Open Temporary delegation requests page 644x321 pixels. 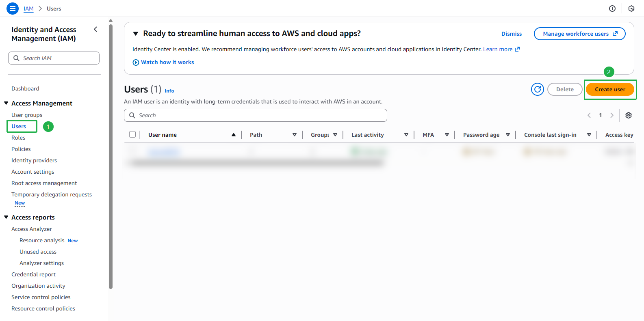point(52,194)
